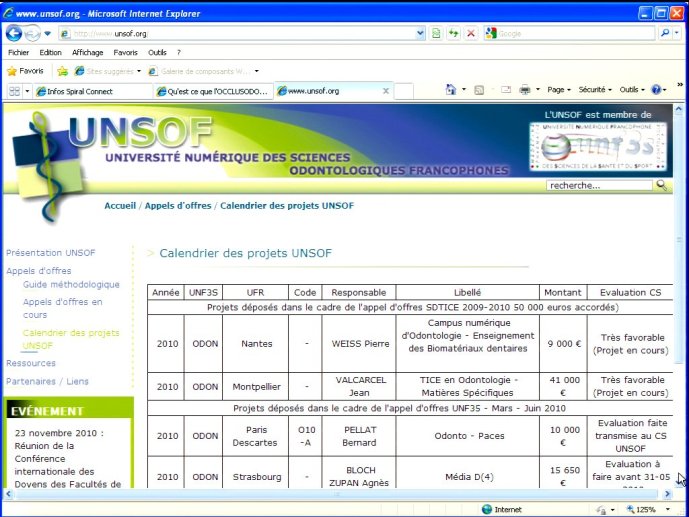Stop loading with the red X icon
Screen dimensions: 689x517
(x=471, y=33)
